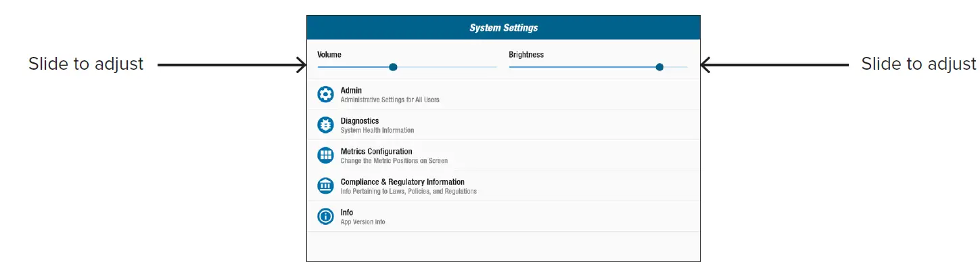Click "Change the Metric Positions on Screen" text
Screen dimensions: 980x277
click(394, 161)
